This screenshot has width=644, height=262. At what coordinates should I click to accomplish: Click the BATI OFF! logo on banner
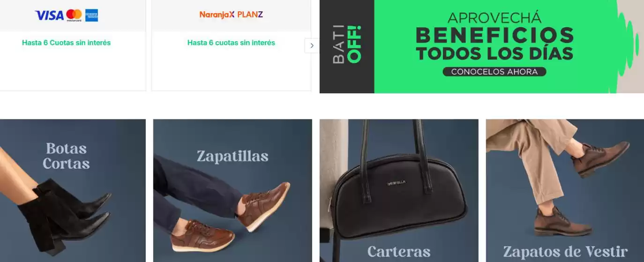click(x=347, y=45)
